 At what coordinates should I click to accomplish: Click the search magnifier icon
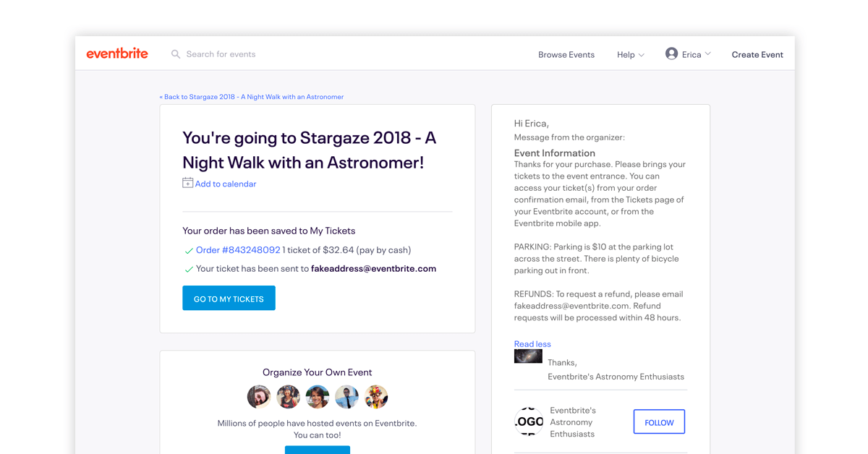click(x=176, y=54)
